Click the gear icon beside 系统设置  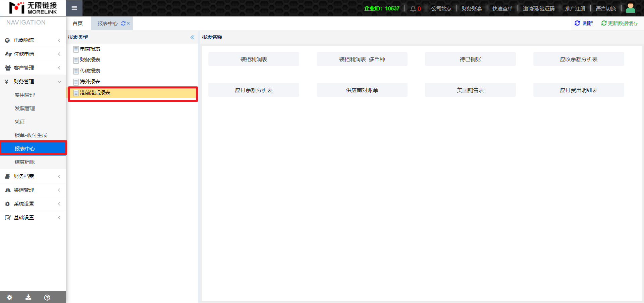[7, 204]
